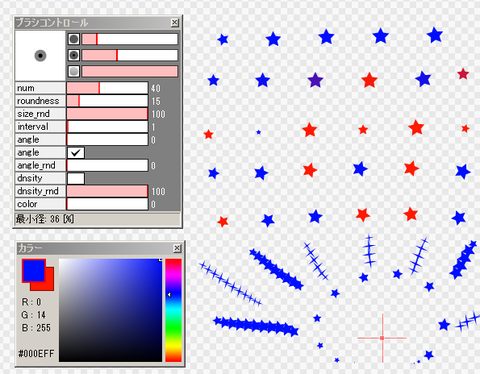The width and height of the screenshot is (480, 374).
Task: Click the 最小径: 36 [%] status text
Action: tap(45, 219)
